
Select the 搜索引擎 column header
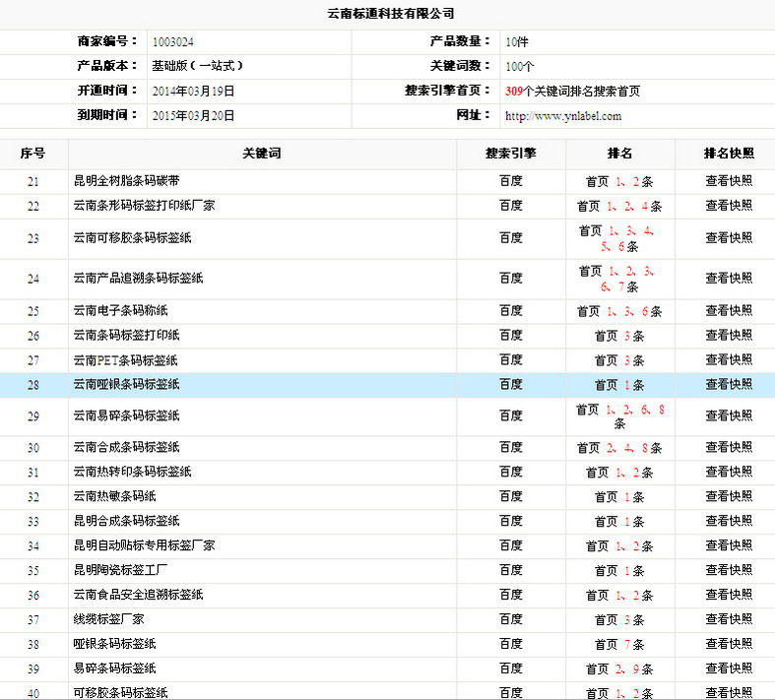tap(511, 154)
